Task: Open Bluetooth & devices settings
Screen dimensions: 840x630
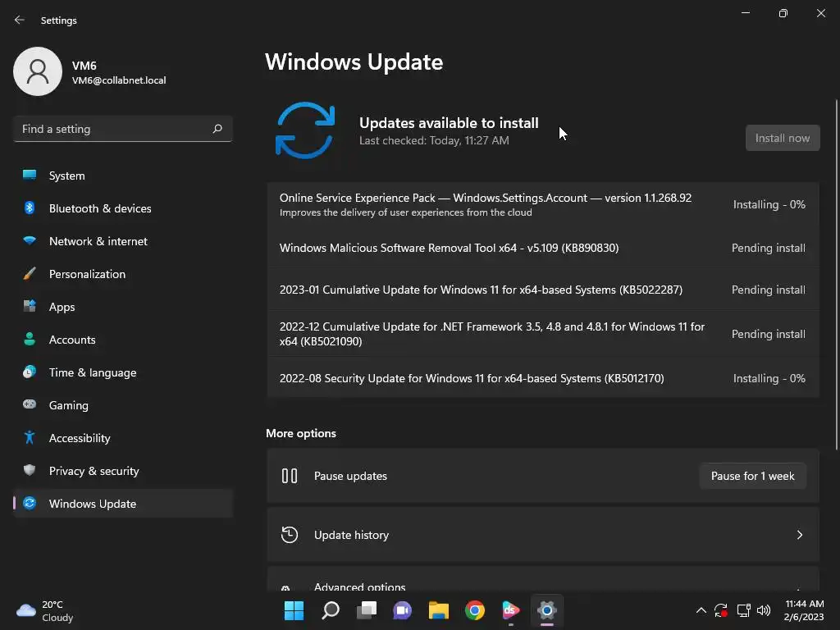Action: (123, 208)
